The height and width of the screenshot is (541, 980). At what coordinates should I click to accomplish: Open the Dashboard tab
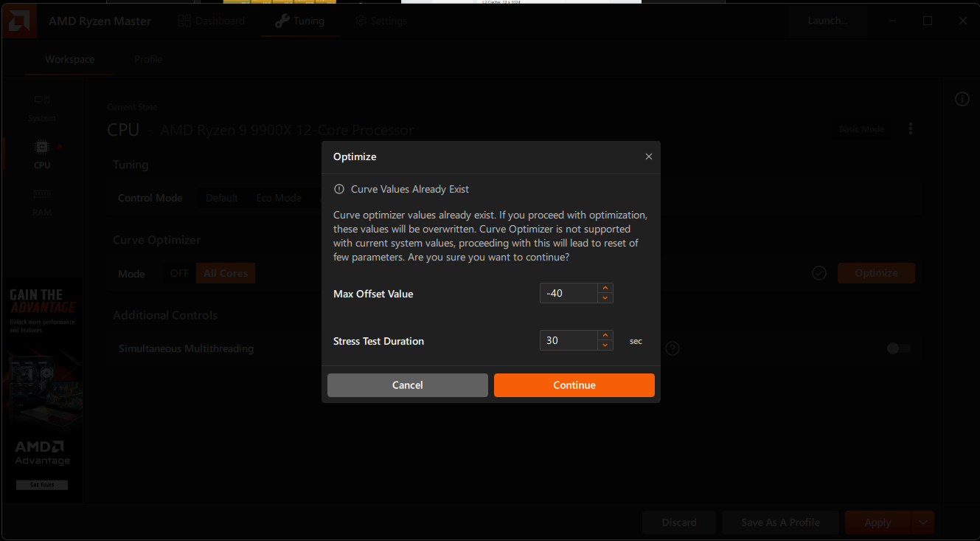click(x=211, y=21)
